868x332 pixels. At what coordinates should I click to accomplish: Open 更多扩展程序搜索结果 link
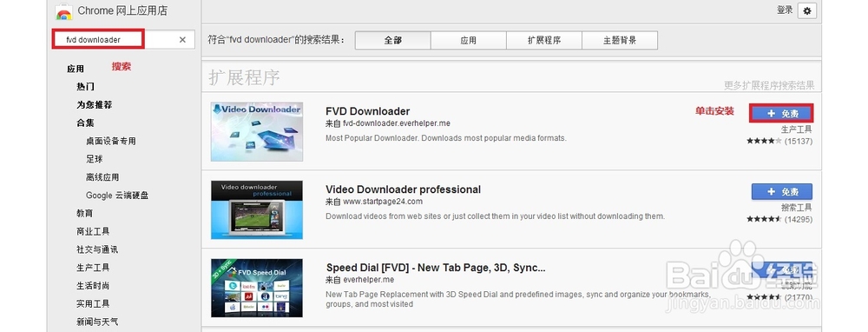[769, 85]
